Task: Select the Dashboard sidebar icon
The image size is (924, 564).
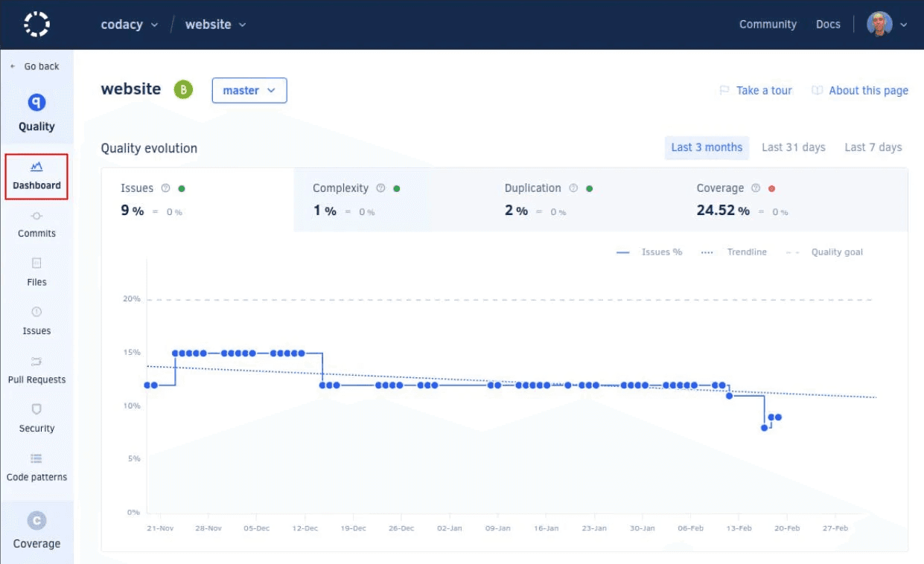Action: (36, 176)
